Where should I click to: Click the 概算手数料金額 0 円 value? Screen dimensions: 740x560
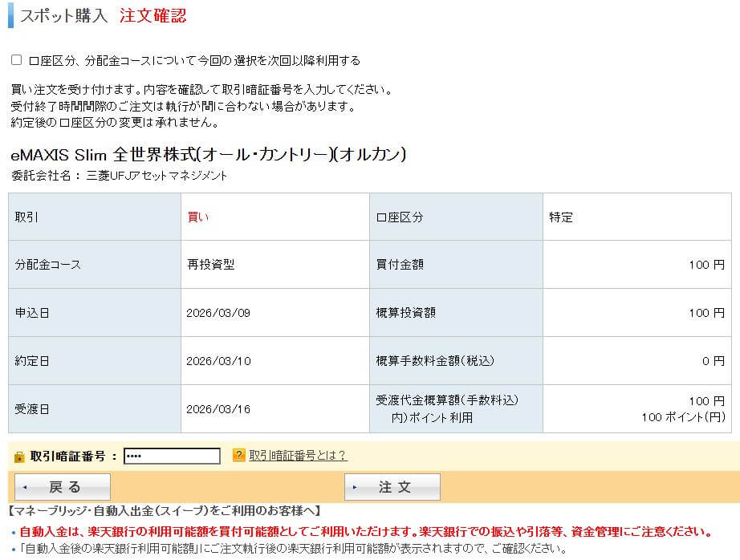click(713, 361)
